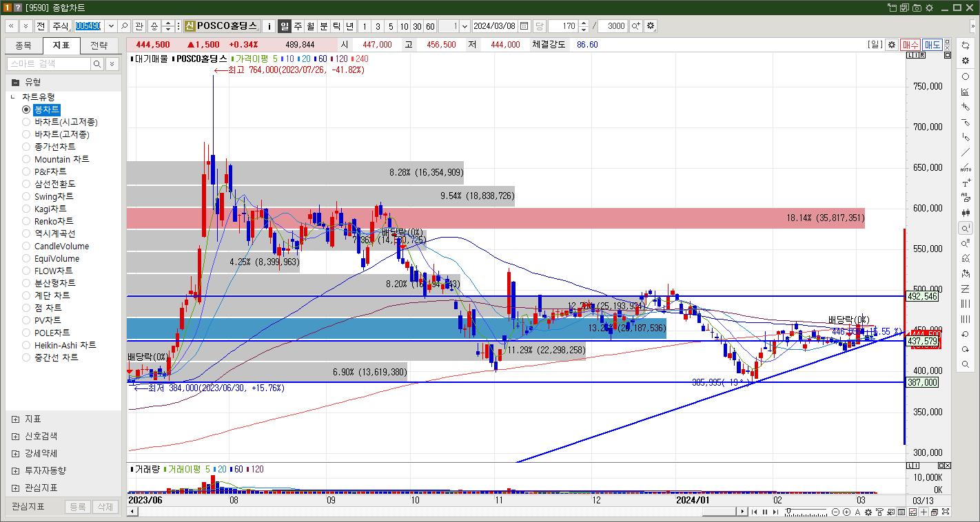Select the straight trend line tool
Image resolution: width=980 pixels, height=522 pixels.
click(966, 152)
